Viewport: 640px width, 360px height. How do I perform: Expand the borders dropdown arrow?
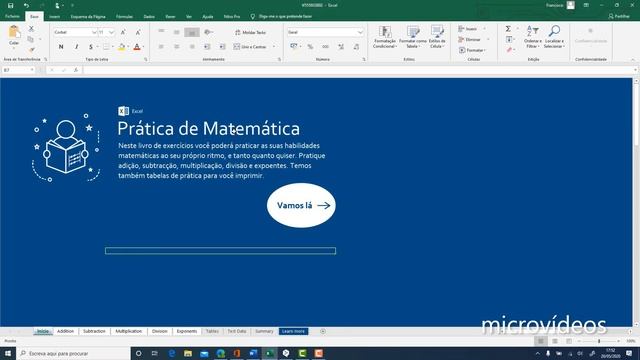pyautogui.click(x=113, y=47)
